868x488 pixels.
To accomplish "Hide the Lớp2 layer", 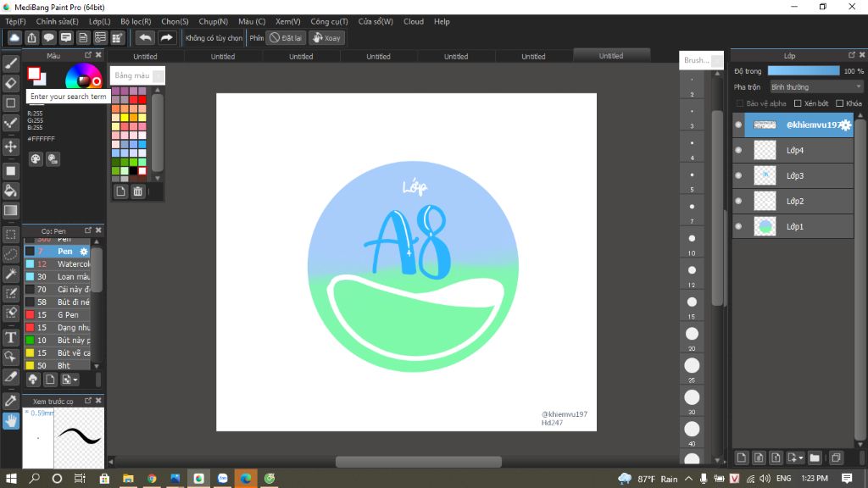I will [x=738, y=201].
